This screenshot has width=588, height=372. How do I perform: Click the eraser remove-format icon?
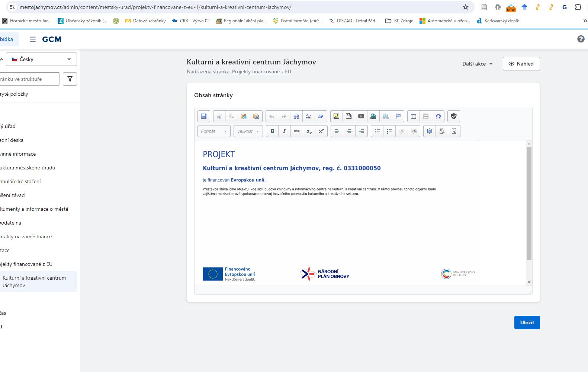click(x=321, y=116)
